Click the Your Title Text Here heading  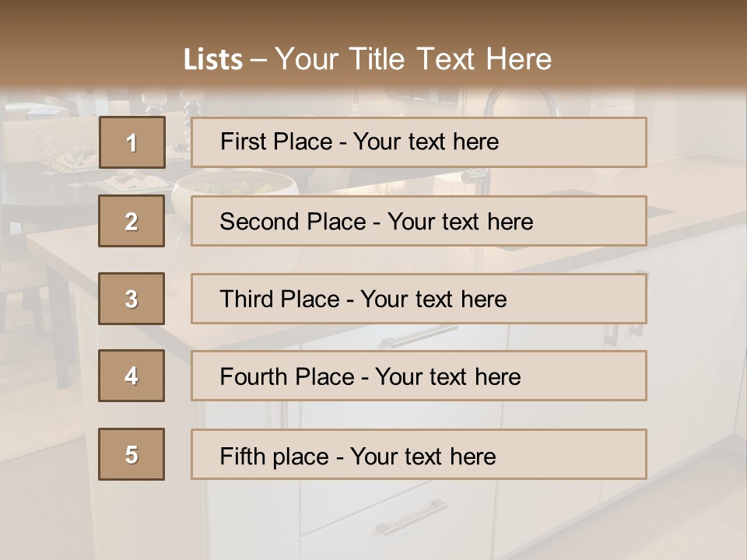[x=413, y=59]
